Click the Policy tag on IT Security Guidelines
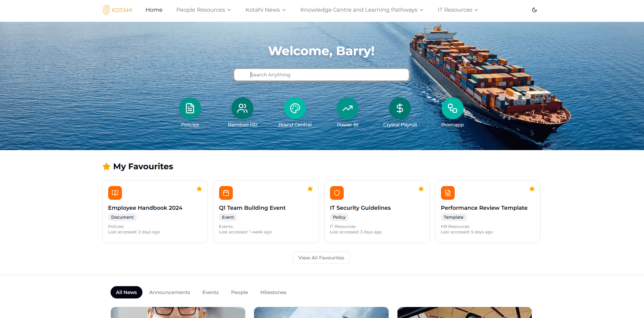Viewport: 644px width, 318px height. click(339, 217)
